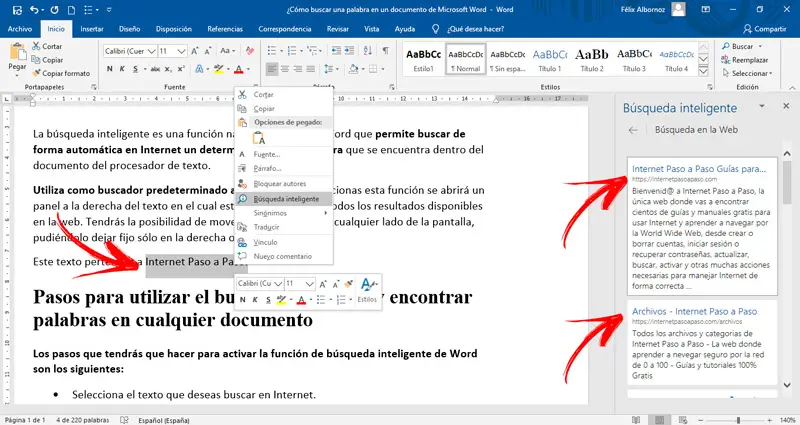800x425 pixels.
Task: Select Sinónimos in the context menu
Action: coord(284,213)
